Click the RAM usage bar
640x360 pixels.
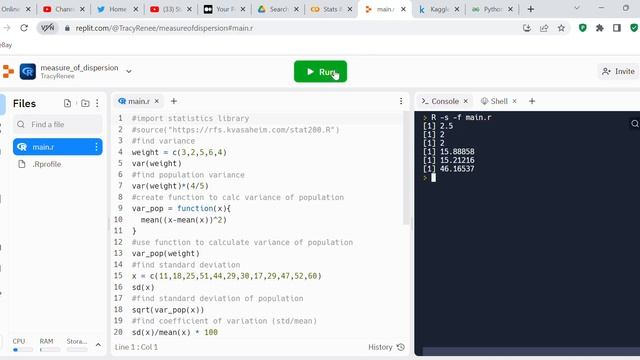coord(50,350)
